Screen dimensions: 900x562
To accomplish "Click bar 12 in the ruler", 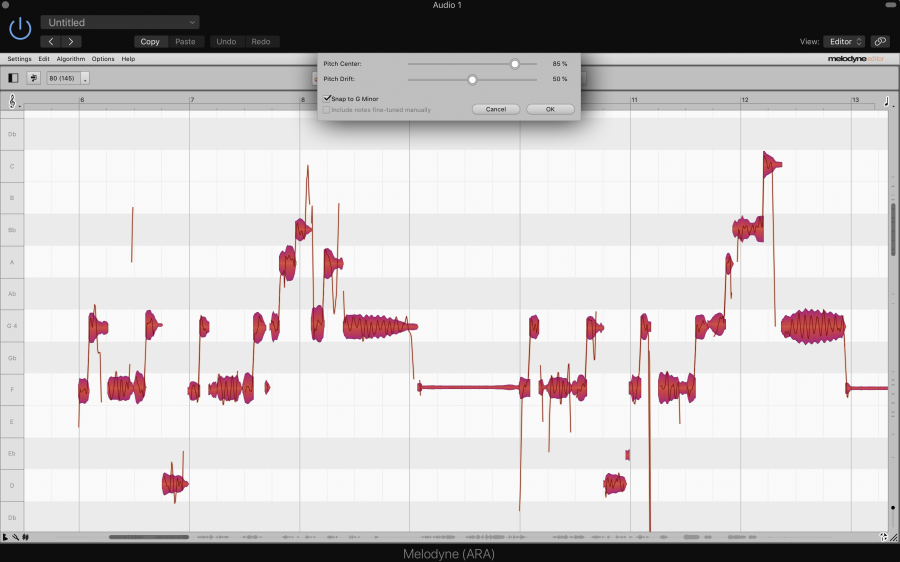I will click(745, 100).
